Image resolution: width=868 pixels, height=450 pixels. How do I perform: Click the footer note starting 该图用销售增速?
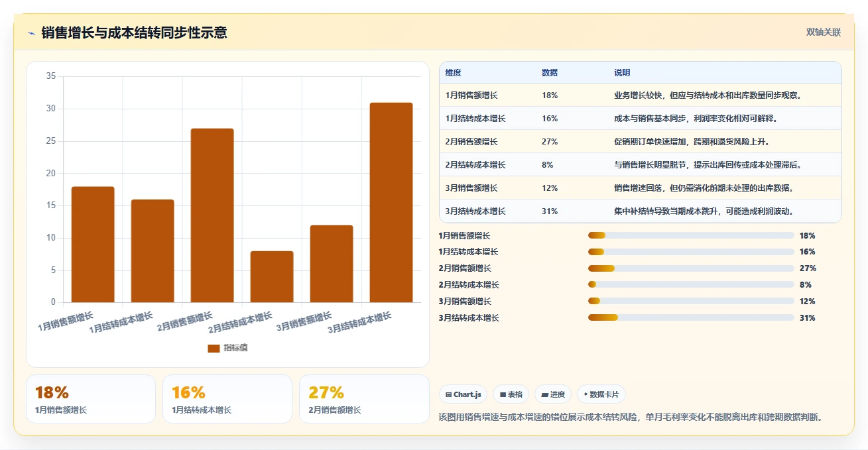pyautogui.click(x=631, y=418)
